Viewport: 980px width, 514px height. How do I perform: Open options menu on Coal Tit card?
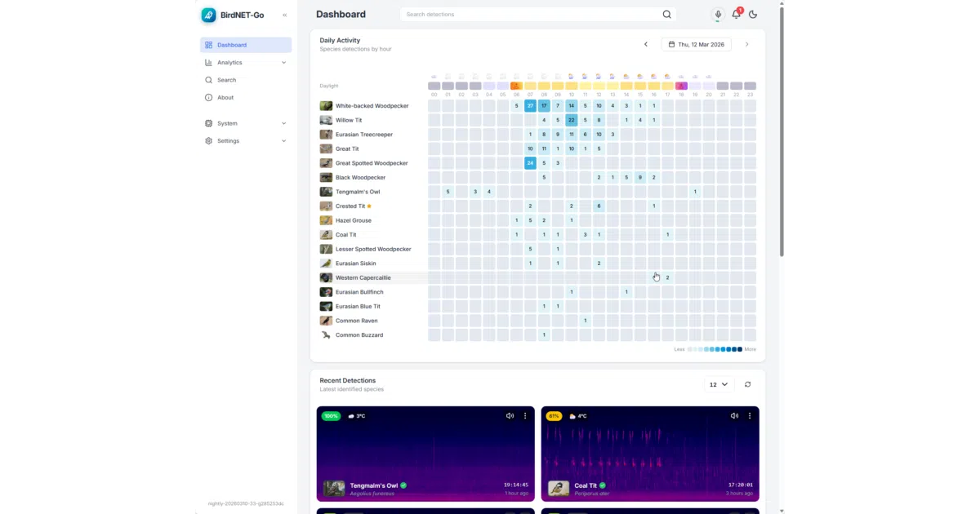tap(750, 415)
